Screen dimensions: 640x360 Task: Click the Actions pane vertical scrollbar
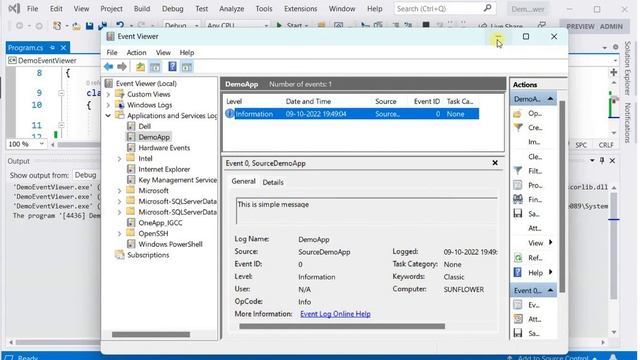[562, 197]
